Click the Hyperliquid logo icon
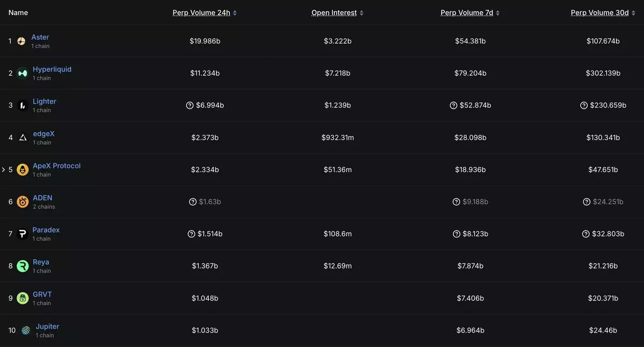The width and height of the screenshot is (644, 347). tap(23, 73)
